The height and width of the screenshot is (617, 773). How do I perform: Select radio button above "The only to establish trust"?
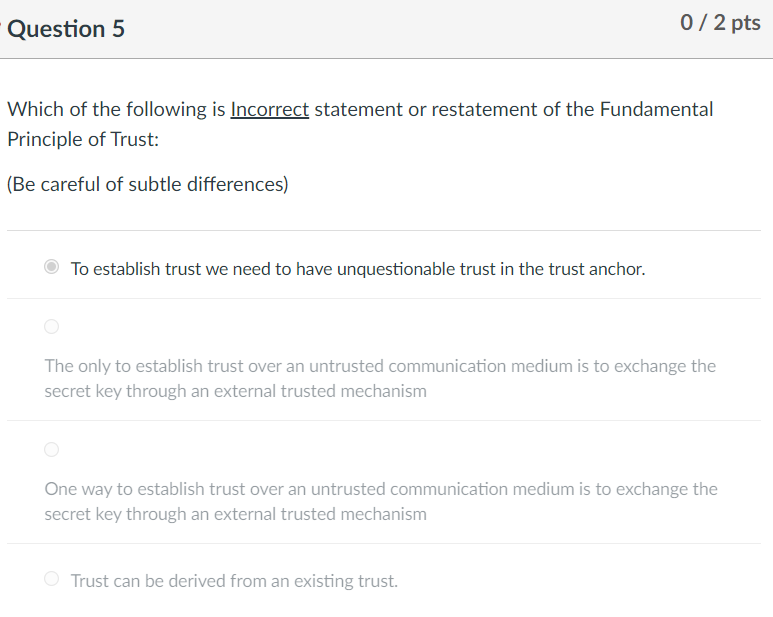tap(52, 326)
